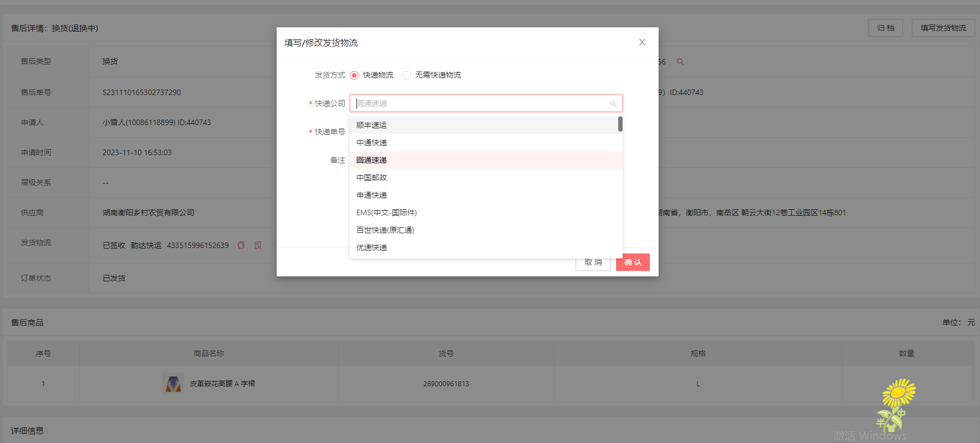Open logistics tracking details icon
Viewport: 980px width, 443px height.
[x=258, y=245]
